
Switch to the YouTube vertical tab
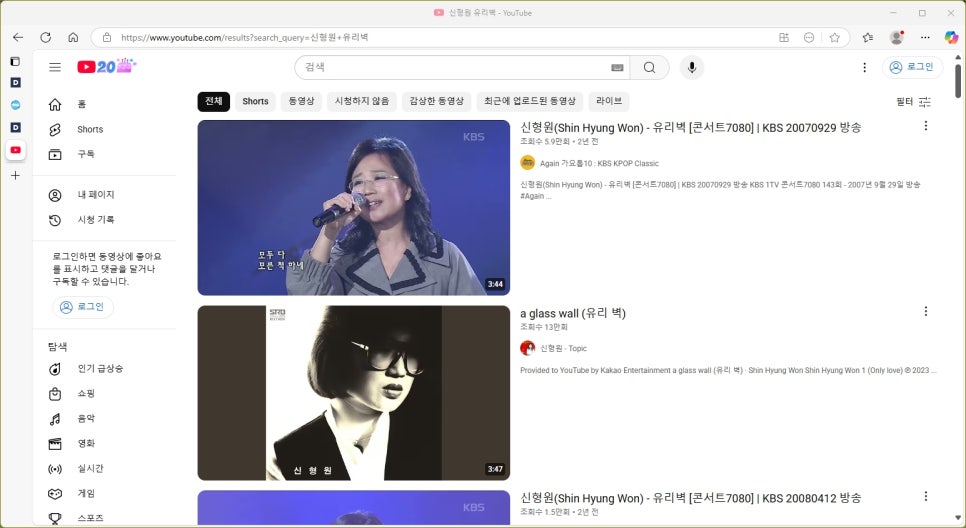tap(15, 150)
